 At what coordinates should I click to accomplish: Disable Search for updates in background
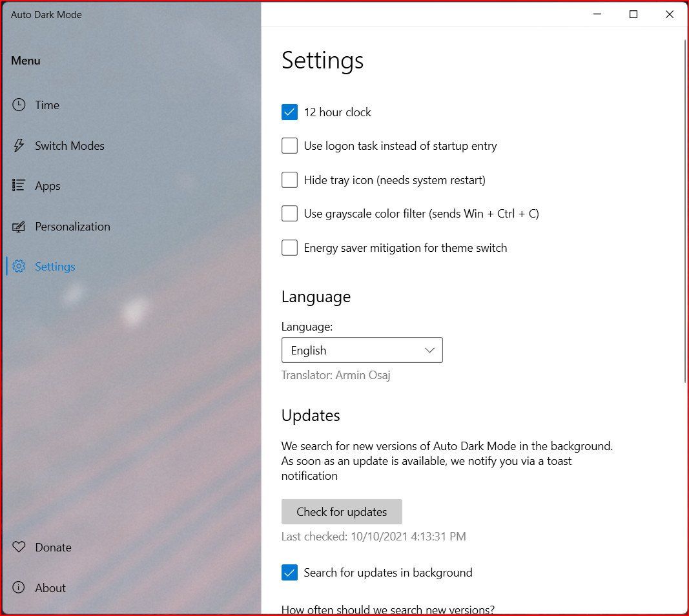[x=289, y=573]
